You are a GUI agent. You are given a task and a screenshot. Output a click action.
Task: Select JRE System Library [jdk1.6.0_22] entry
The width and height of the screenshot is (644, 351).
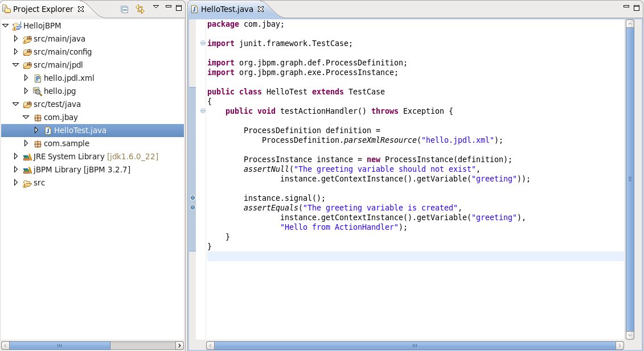click(96, 156)
